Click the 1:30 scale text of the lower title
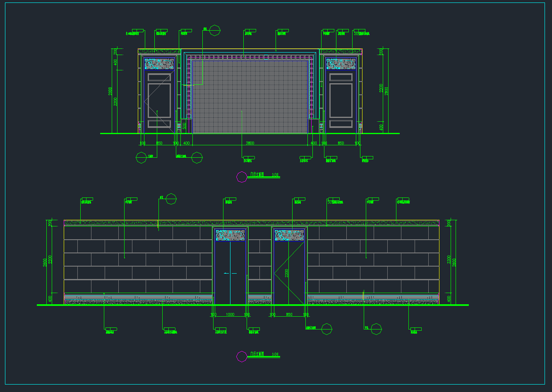 [x=275, y=354]
